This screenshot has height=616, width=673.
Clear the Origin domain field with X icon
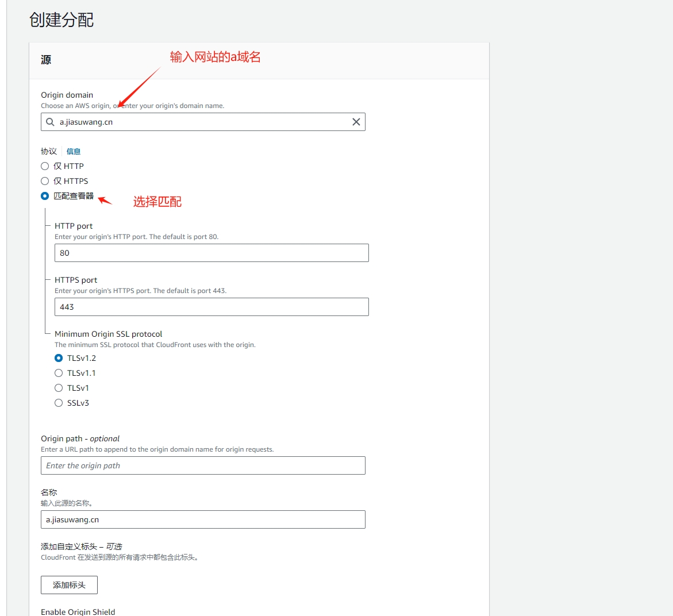[356, 122]
